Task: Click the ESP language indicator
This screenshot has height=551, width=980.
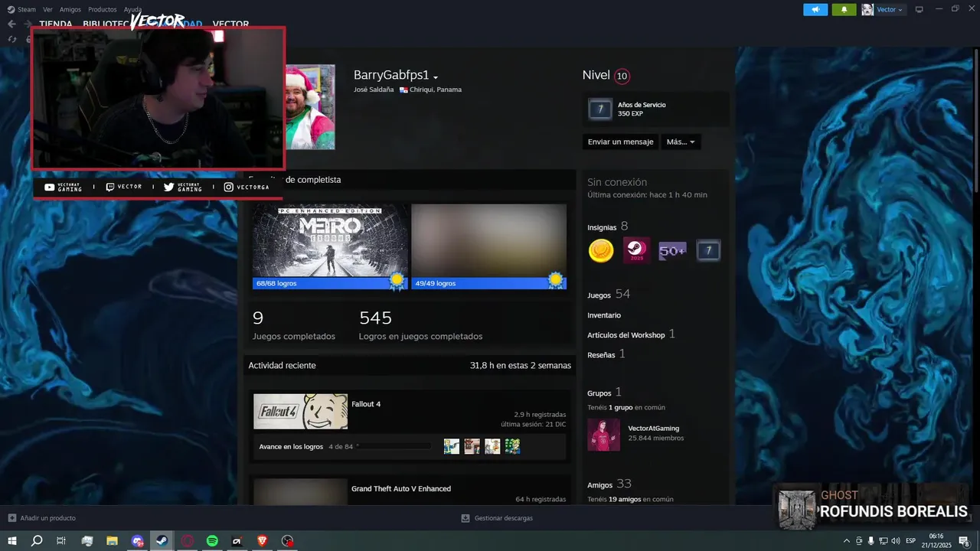Action: [910, 540]
